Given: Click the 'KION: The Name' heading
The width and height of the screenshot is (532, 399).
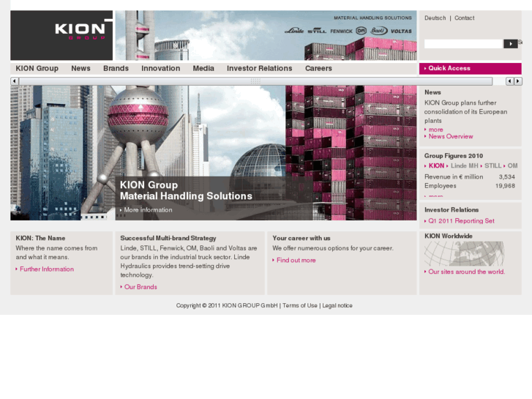Looking at the screenshot, I should pyautogui.click(x=40, y=238).
